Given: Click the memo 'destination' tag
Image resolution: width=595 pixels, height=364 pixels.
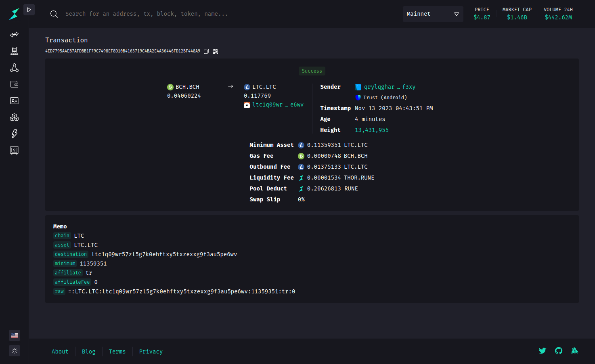Looking at the screenshot, I should click(71, 254).
